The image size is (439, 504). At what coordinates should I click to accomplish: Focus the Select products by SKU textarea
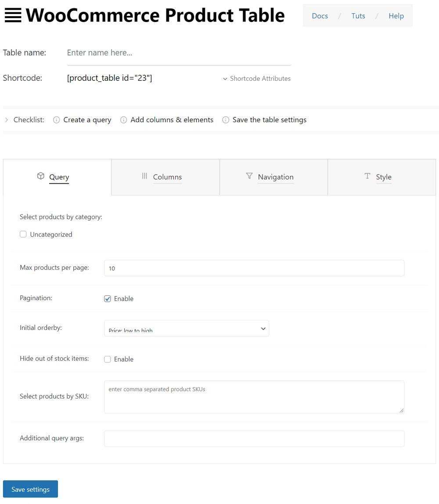pyautogui.click(x=254, y=397)
